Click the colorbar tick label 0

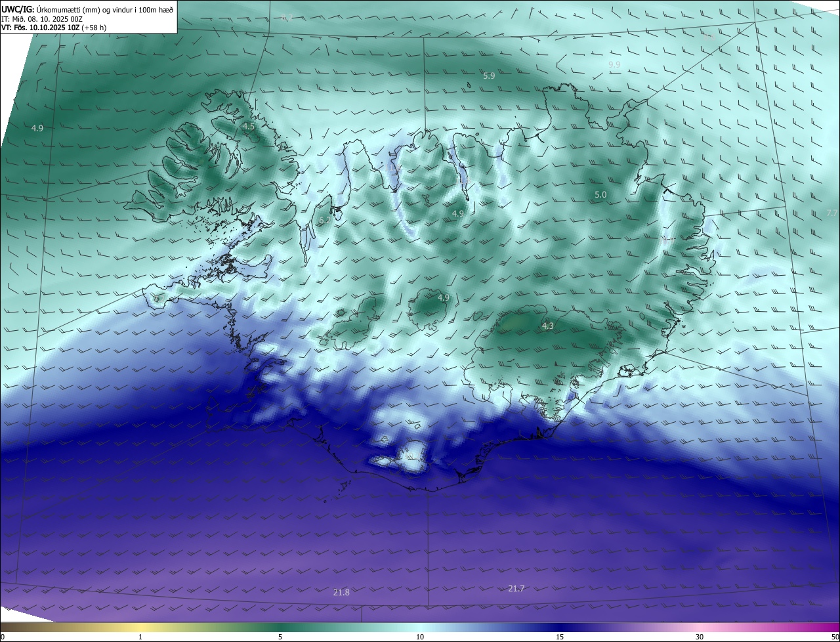pyautogui.click(x=3, y=637)
